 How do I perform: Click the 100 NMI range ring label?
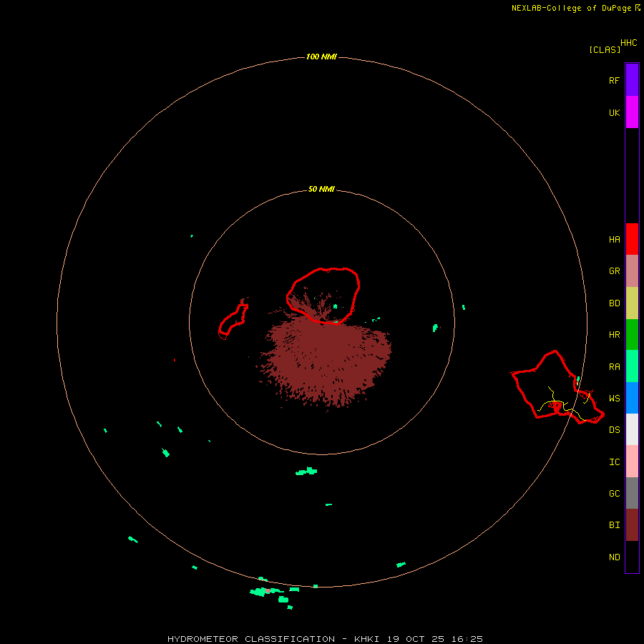tap(321, 57)
